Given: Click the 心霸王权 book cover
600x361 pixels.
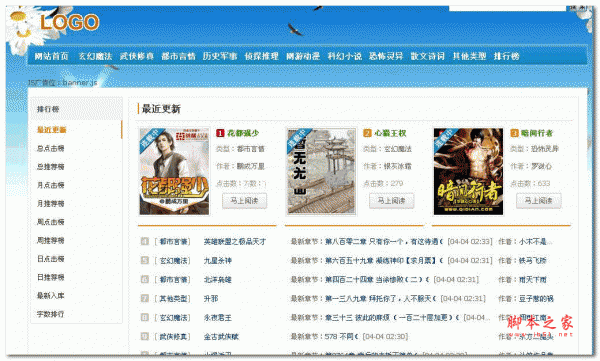Looking at the screenshot, I should (x=321, y=171).
